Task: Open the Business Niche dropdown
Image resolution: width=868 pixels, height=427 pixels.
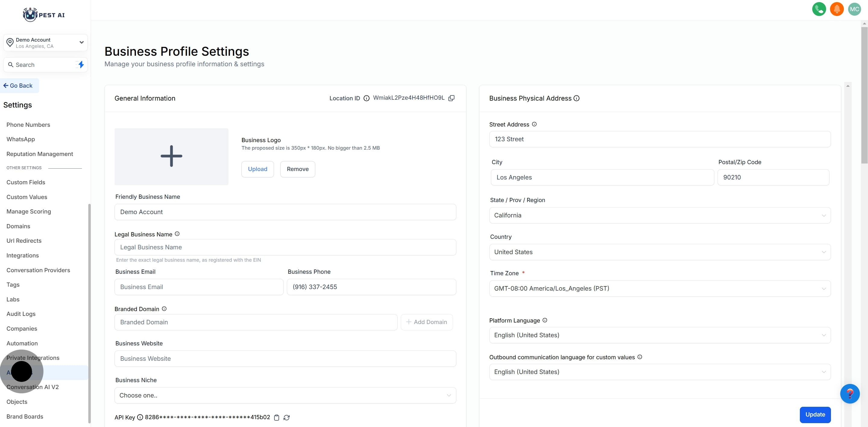Action: 285,395
